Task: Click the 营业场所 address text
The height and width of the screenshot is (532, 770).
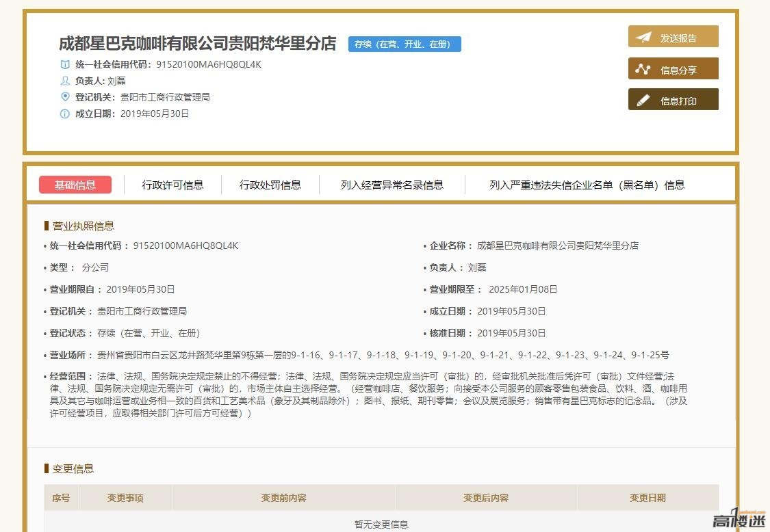Action: pyautogui.click(x=383, y=355)
